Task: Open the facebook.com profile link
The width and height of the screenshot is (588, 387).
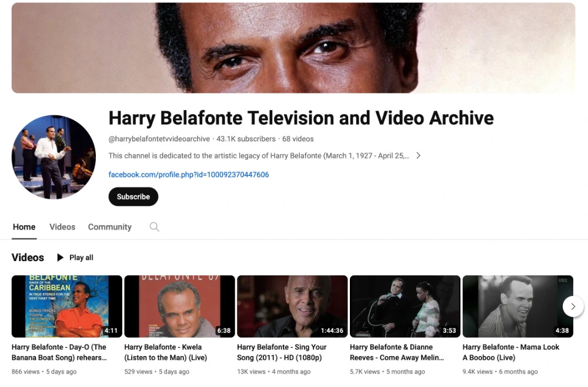Action: (189, 175)
